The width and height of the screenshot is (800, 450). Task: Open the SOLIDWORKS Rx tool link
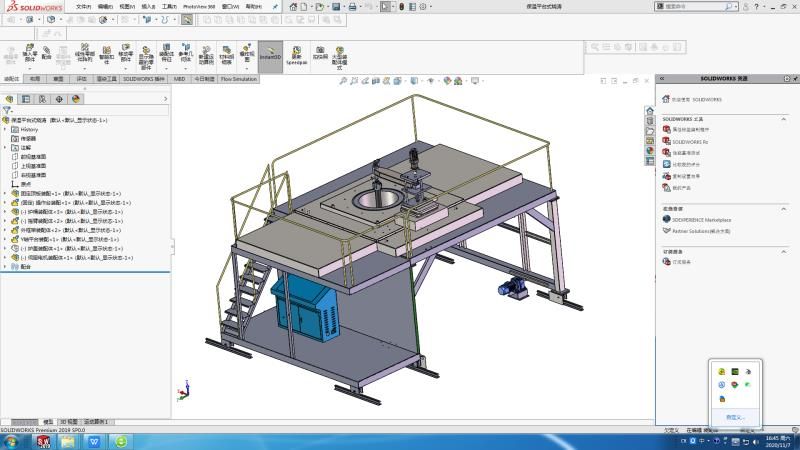coord(689,142)
